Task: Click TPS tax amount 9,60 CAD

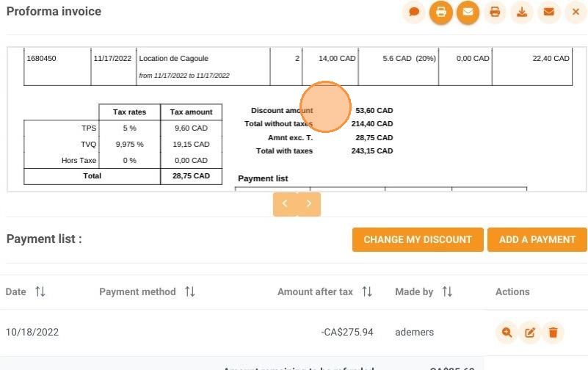Action: (191, 128)
